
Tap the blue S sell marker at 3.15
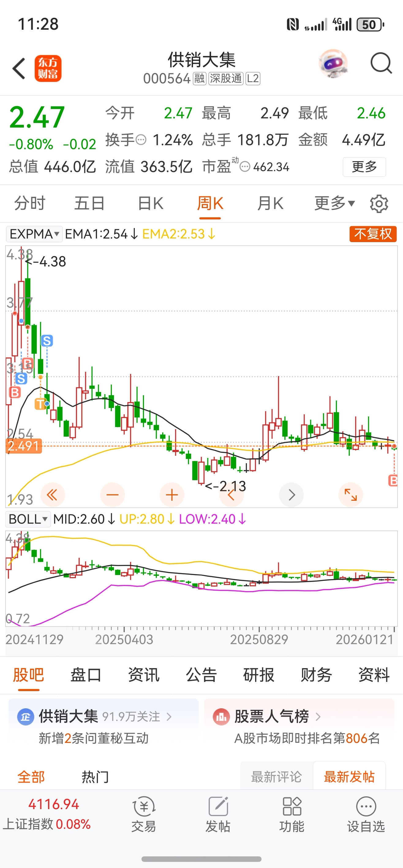21,379
